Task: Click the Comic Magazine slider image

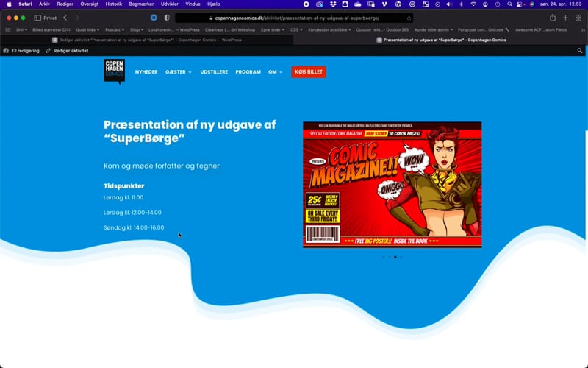Action: [392, 185]
